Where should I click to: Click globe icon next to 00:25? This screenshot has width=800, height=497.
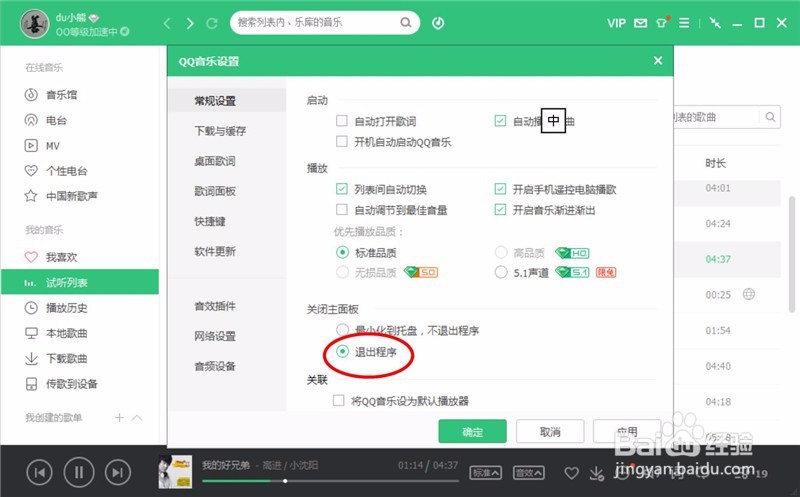coord(748,294)
